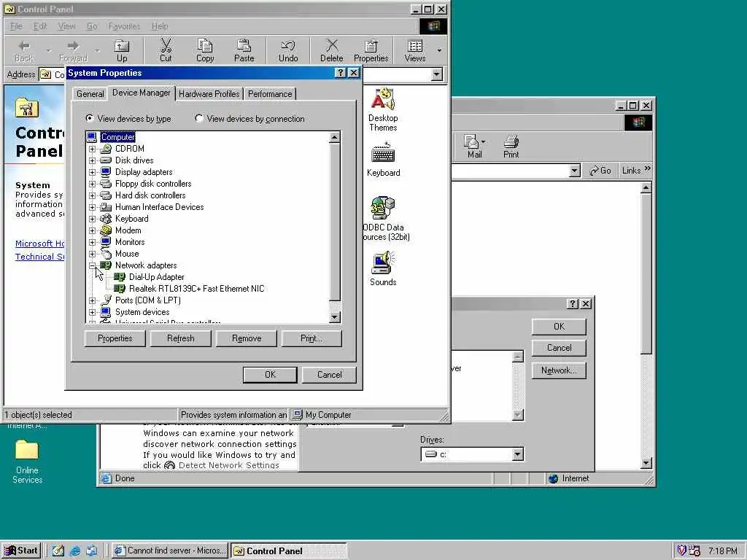
Task: Click the Cut toolbar icon in Control Panel
Action: (x=166, y=50)
